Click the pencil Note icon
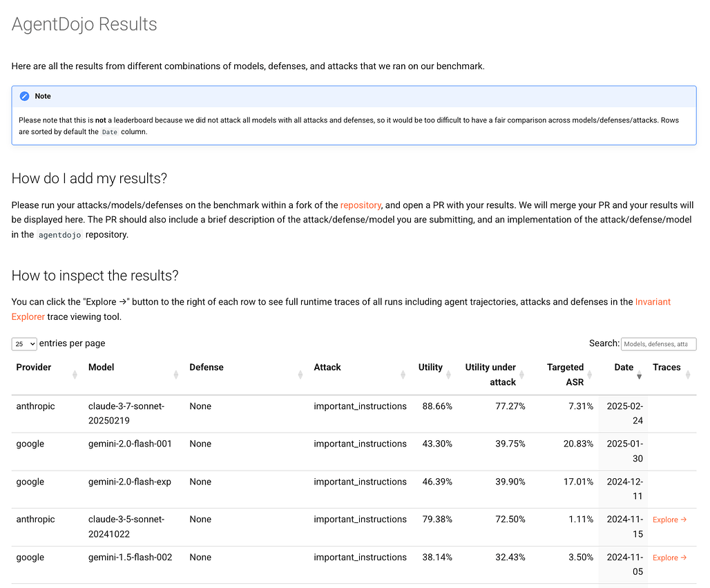This screenshot has height=588, width=710. point(25,96)
